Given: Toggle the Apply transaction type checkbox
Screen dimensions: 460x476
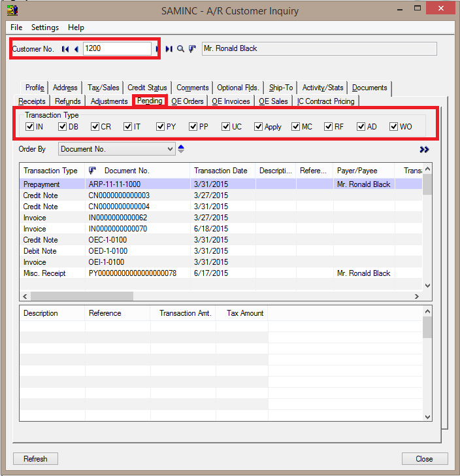Looking at the screenshot, I should 259,127.
